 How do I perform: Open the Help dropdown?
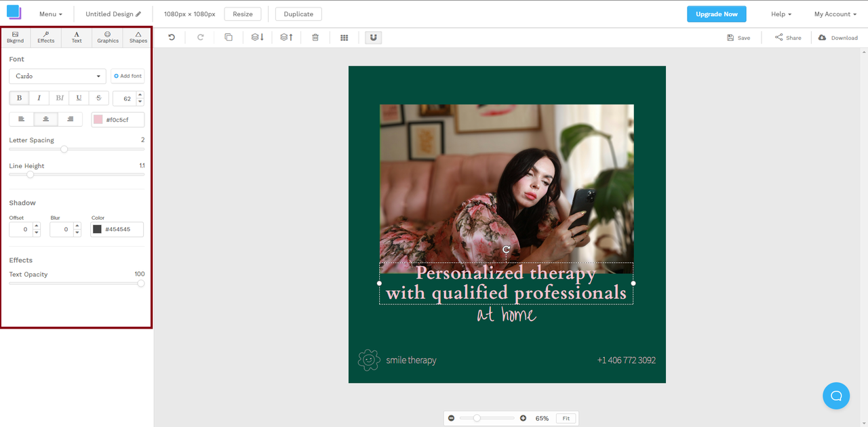pyautogui.click(x=781, y=14)
